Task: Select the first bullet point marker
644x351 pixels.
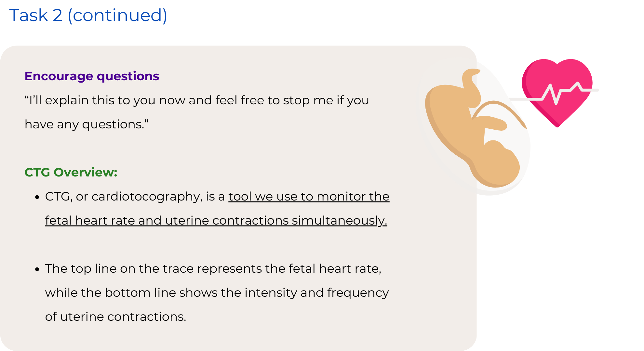Action: (37, 197)
